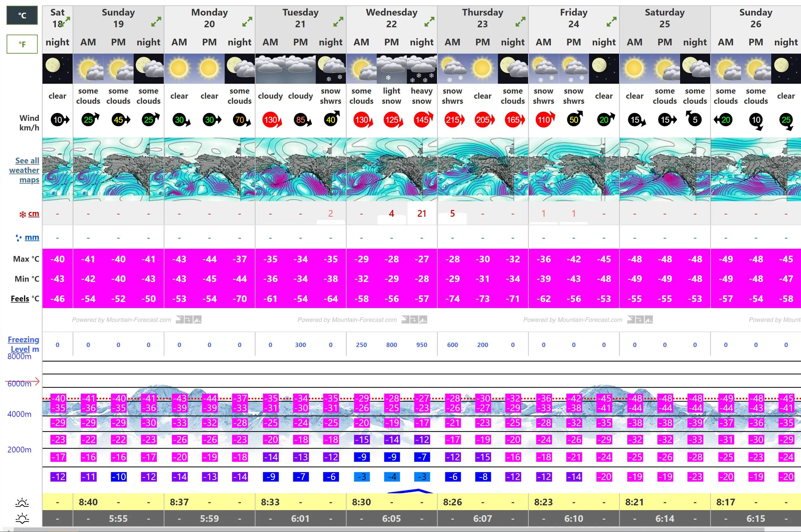Click Saturday 25 night 5 km/h wind icon
The height and width of the screenshot is (532, 801).
(x=694, y=119)
